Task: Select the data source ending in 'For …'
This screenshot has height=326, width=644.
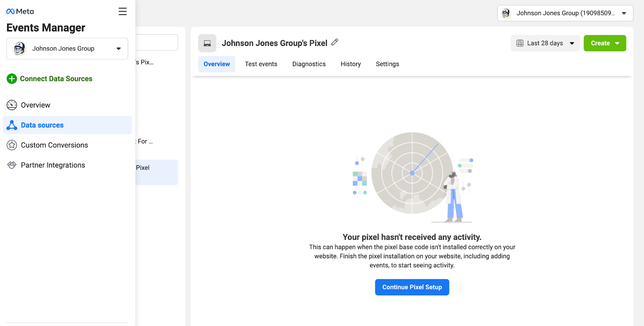Action: click(x=145, y=141)
